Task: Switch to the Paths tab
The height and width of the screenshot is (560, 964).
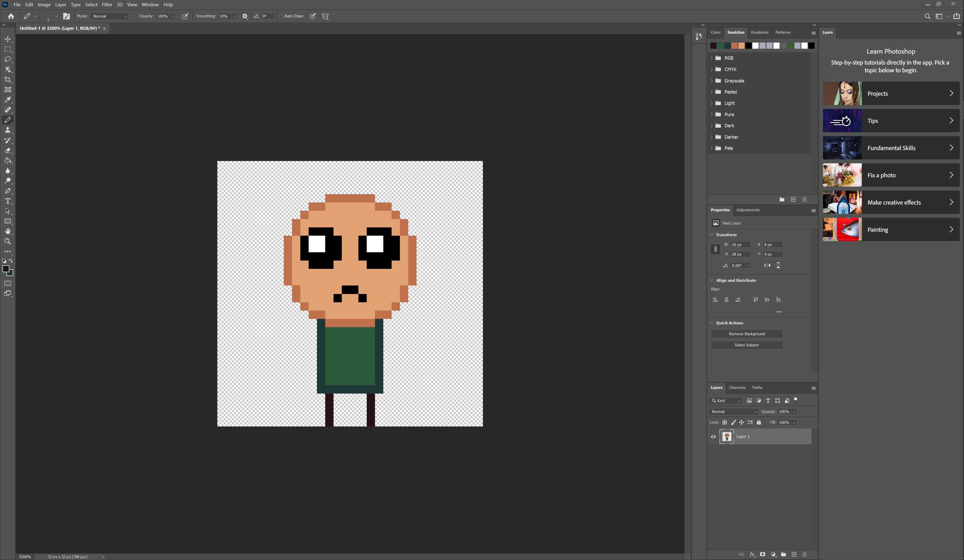Action: (757, 388)
